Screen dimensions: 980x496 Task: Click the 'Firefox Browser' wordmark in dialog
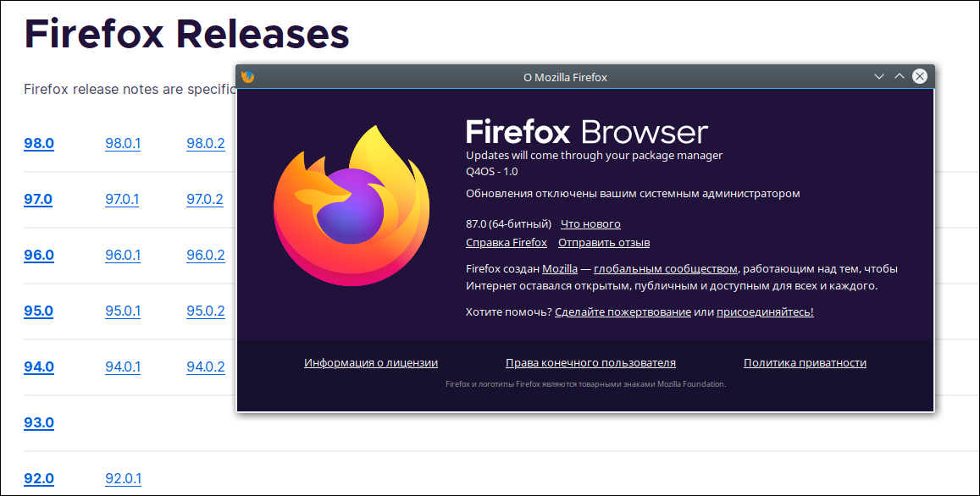coord(587,132)
